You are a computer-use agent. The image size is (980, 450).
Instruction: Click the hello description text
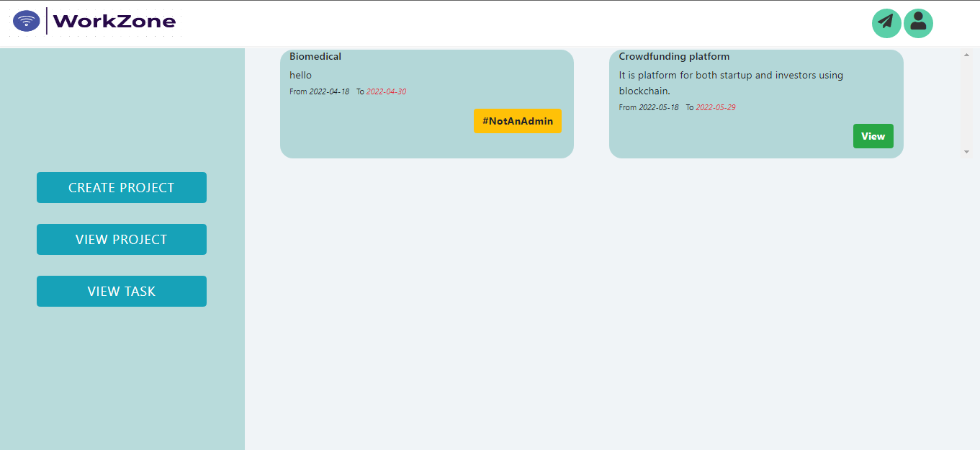[300, 75]
